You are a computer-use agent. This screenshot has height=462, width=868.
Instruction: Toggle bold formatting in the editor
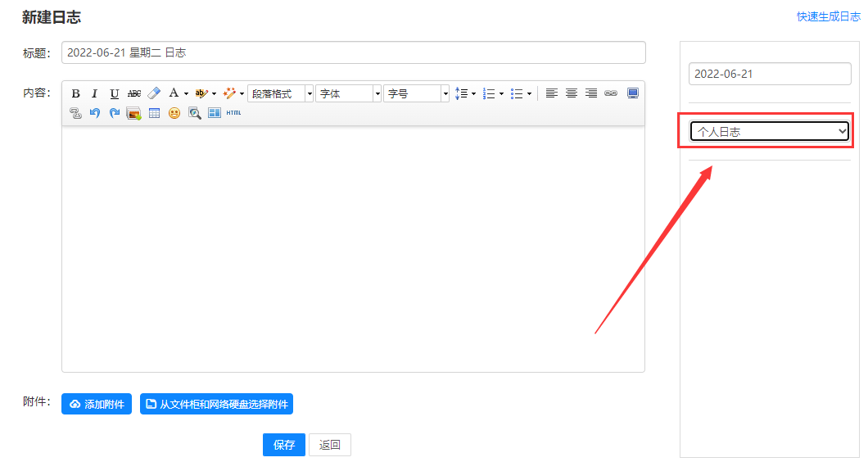pyautogui.click(x=75, y=93)
